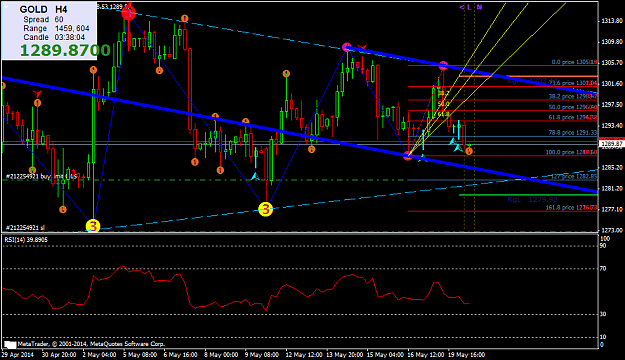Click the red arrow marker beside the 13 May high
Screen dimensions: 625x360
tap(362, 48)
